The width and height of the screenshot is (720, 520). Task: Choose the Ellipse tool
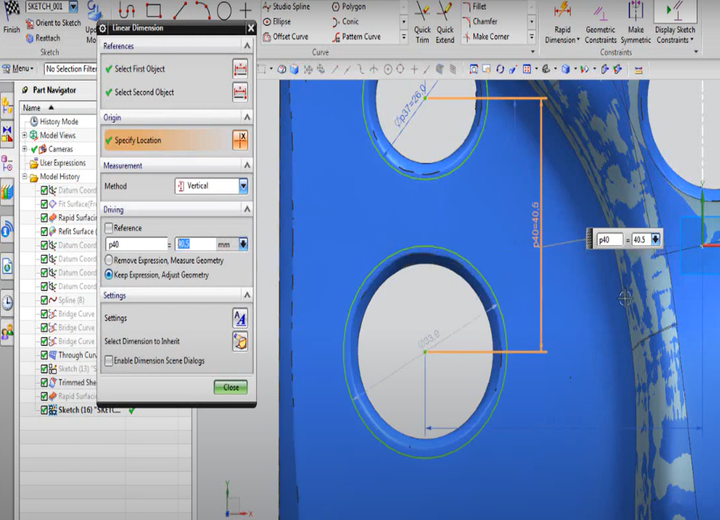tap(277, 22)
